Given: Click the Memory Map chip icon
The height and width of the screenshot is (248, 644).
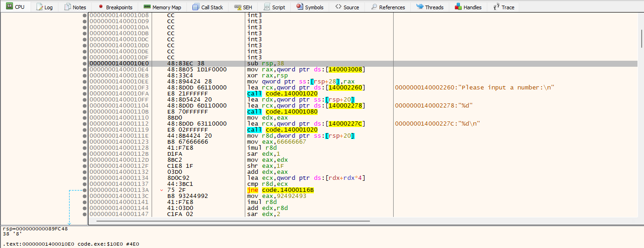Looking at the screenshot, I should pyautogui.click(x=147, y=7).
